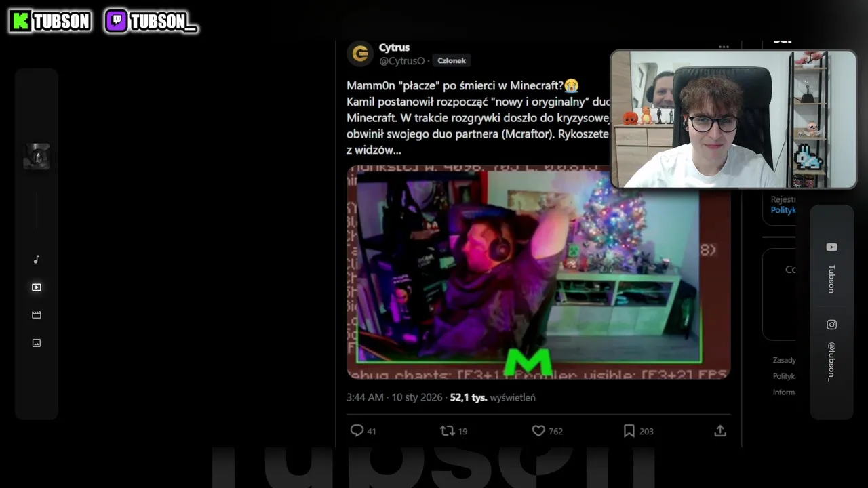Click the YouTube icon in the right panel

831,247
